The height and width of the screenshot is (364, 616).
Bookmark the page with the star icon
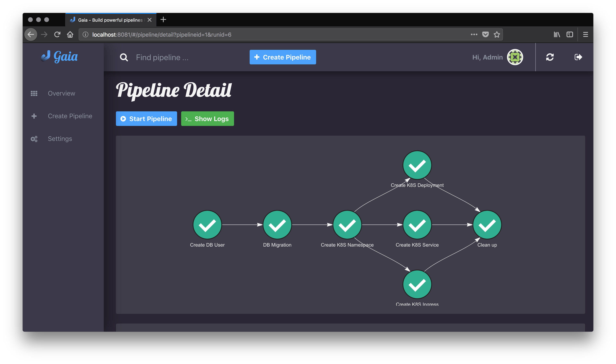click(497, 35)
